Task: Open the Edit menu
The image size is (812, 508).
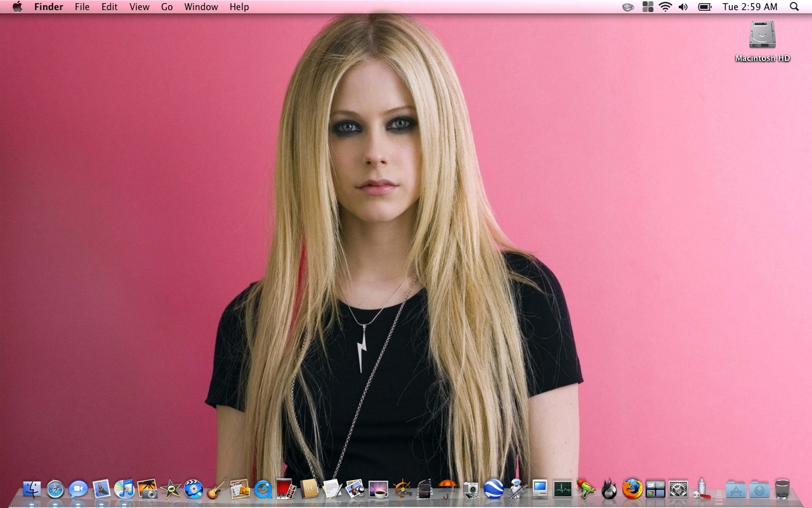Action: point(110,7)
